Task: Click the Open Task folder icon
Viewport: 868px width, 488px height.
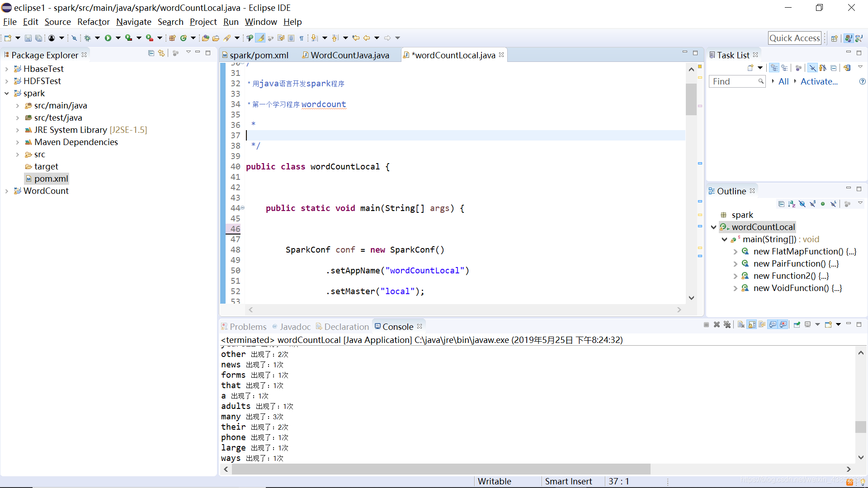Action: point(216,38)
